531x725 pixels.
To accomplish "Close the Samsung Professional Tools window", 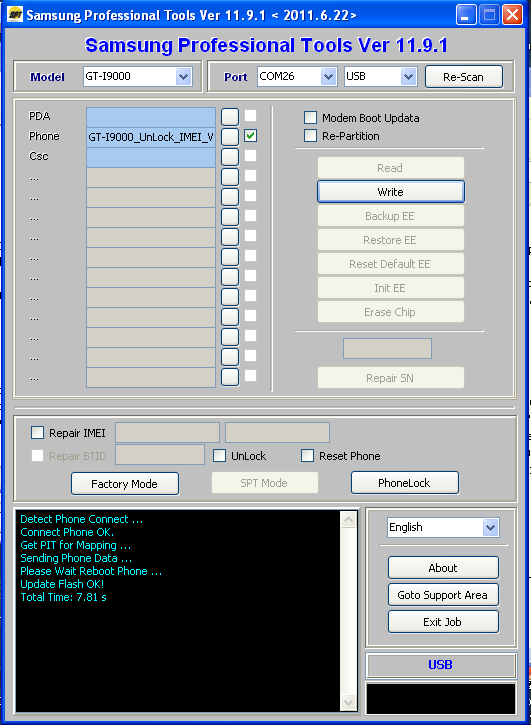I will (512, 15).
